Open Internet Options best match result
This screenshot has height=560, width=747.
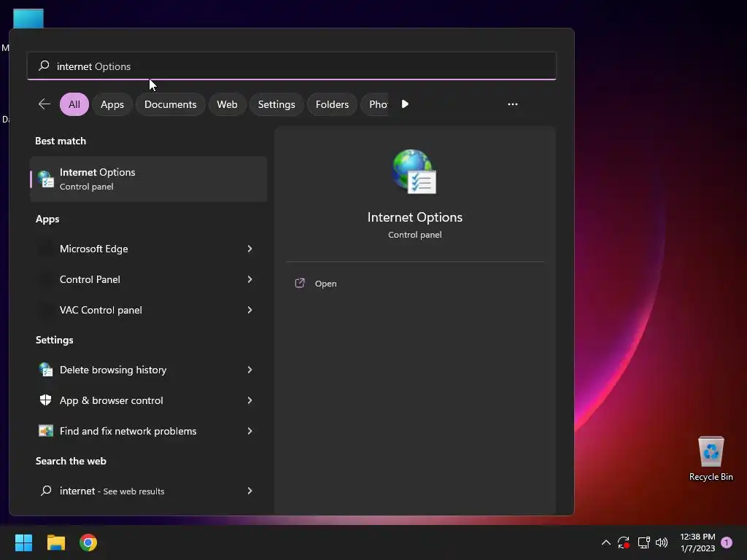148,179
